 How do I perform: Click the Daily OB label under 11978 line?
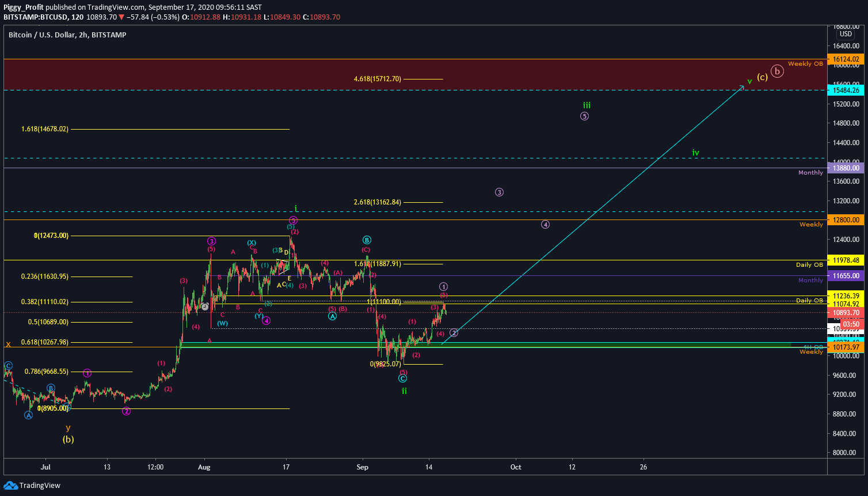pos(809,265)
